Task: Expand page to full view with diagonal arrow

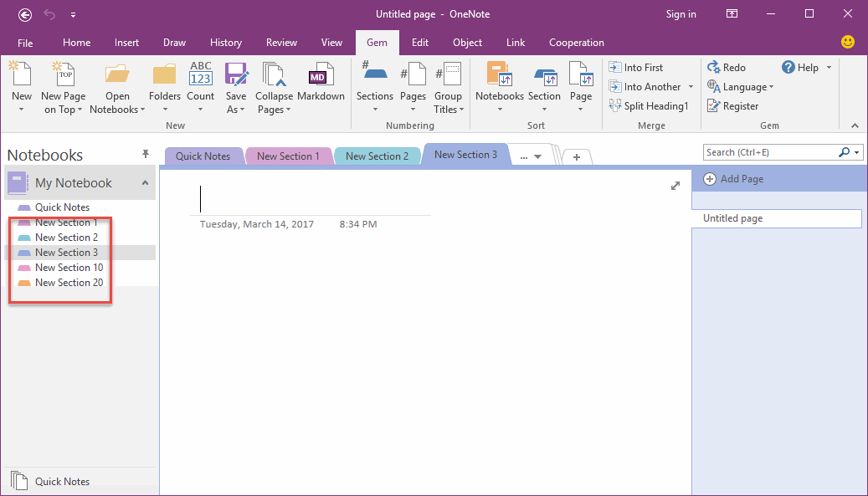Action: 675,186
